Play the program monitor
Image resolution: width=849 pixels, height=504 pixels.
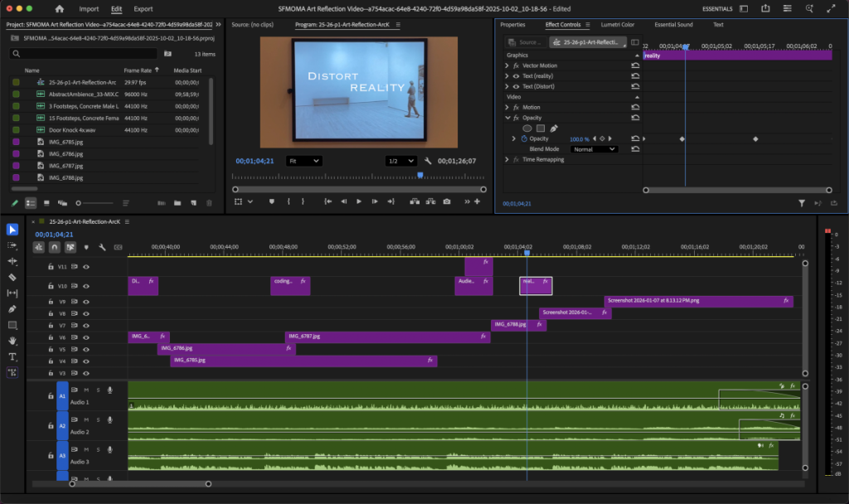click(x=358, y=201)
